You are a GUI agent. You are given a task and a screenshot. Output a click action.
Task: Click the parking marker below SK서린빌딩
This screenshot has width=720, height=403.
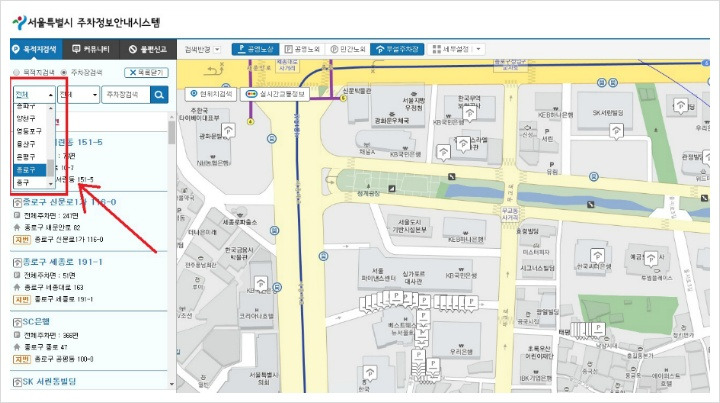point(616,132)
